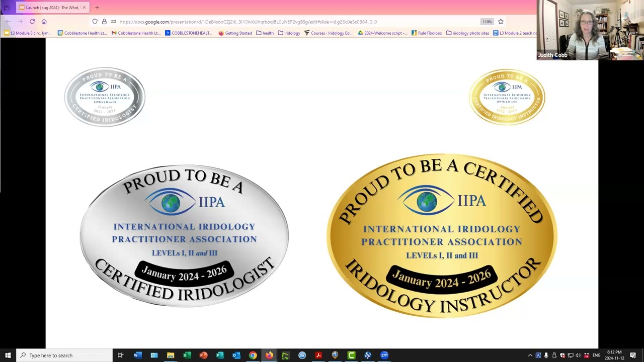This screenshot has width=644, height=362.
Task: Open the Gmail Cobblestone Health Lt bookmark
Action: pos(136,33)
